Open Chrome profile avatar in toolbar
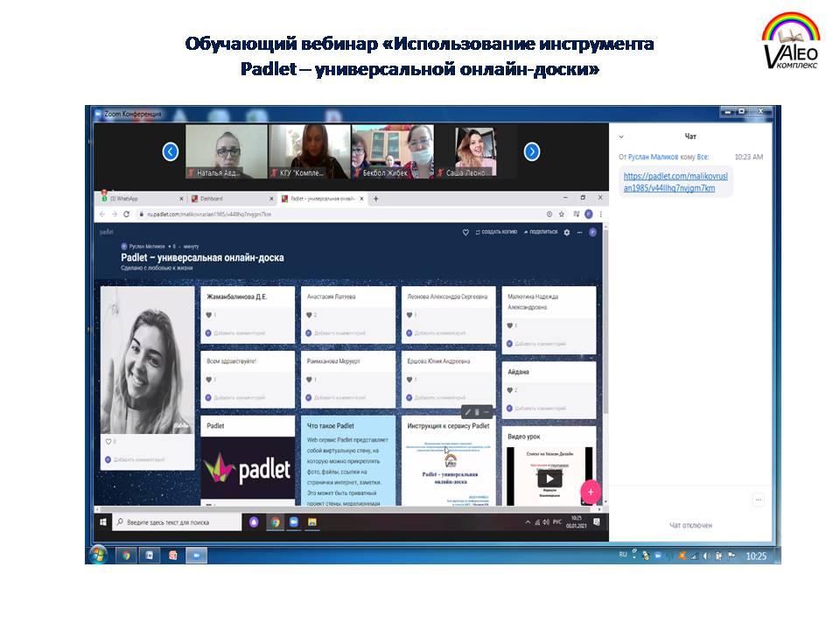Screen dimensions: 840x630 (589, 214)
